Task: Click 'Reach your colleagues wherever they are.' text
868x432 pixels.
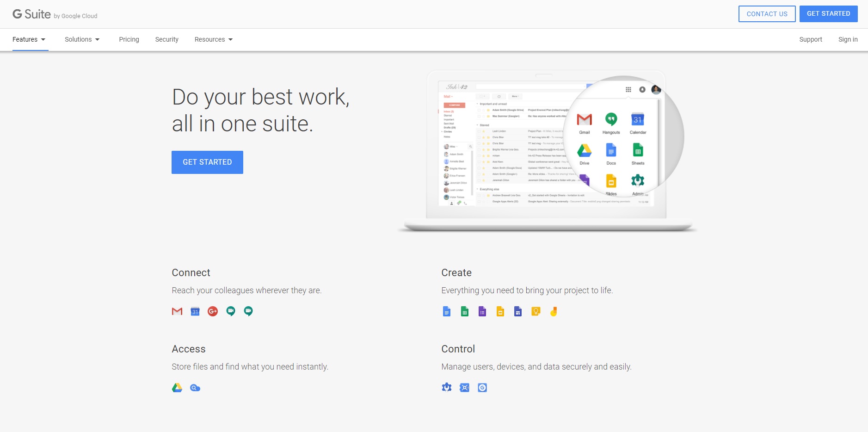Action: [246, 290]
